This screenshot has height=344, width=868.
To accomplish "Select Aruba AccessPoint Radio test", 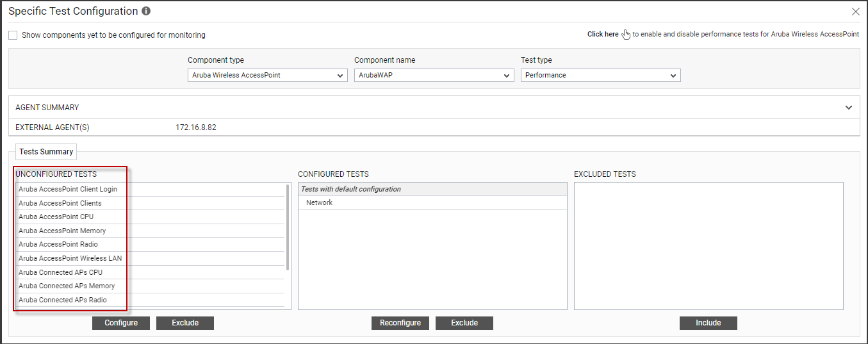I will (x=151, y=244).
